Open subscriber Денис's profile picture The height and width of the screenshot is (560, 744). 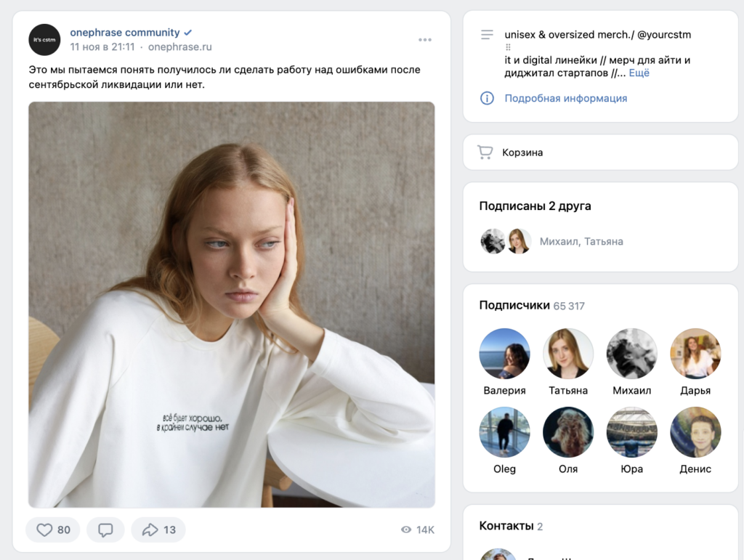pos(695,432)
